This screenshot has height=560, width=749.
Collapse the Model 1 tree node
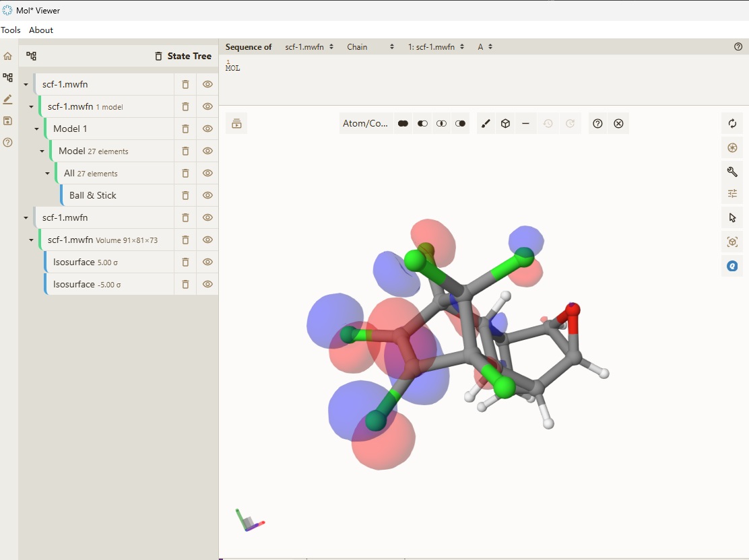[37, 129]
